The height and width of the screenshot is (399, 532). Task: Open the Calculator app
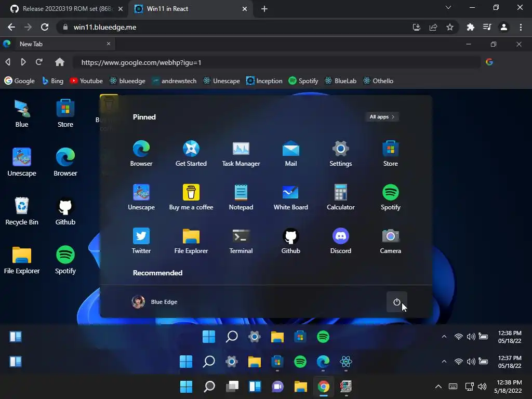point(341,197)
